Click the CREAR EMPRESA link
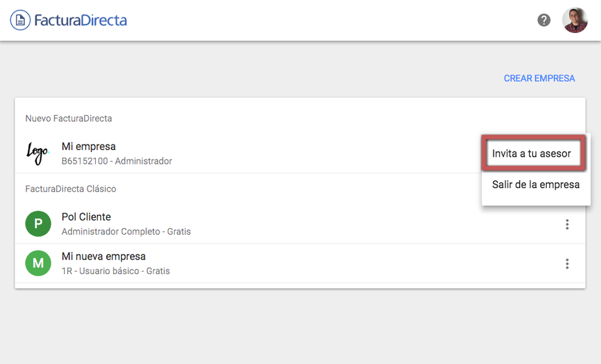The width and height of the screenshot is (601, 364). [539, 78]
